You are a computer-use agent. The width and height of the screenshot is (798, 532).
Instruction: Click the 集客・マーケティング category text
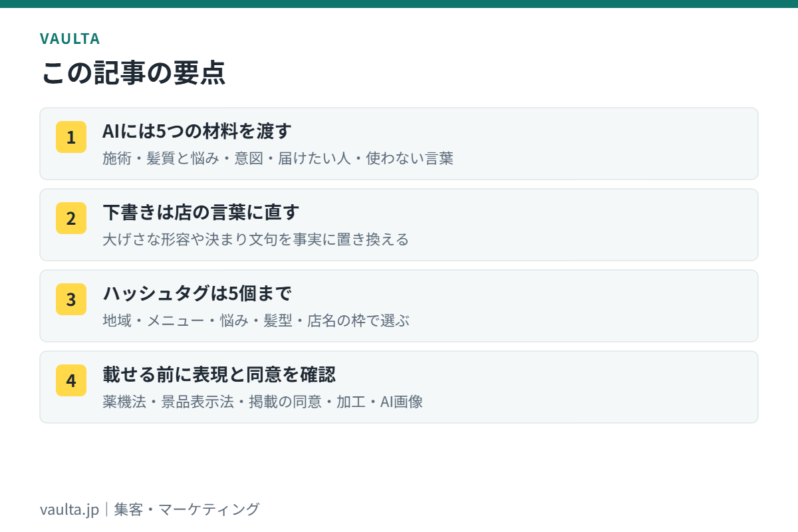[187, 509]
